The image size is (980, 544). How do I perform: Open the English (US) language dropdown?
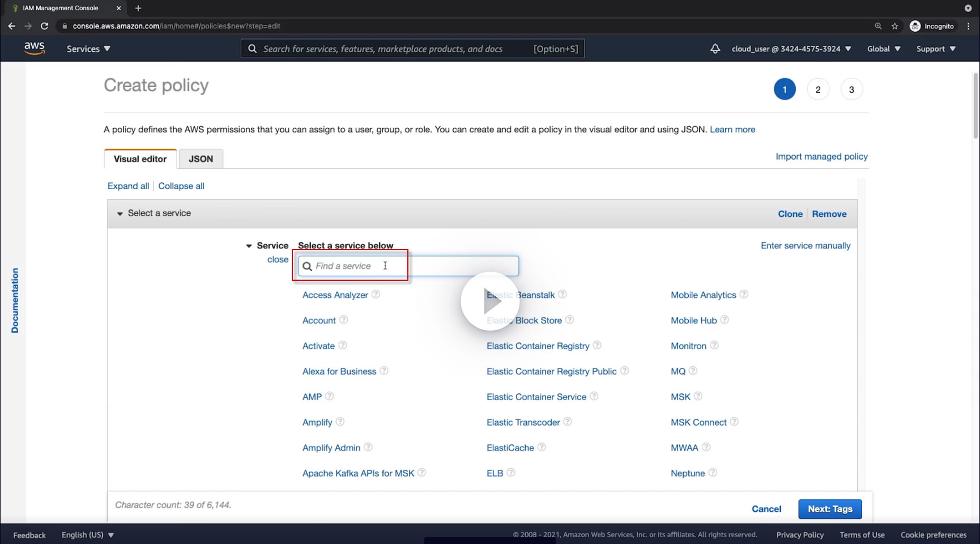(x=88, y=535)
